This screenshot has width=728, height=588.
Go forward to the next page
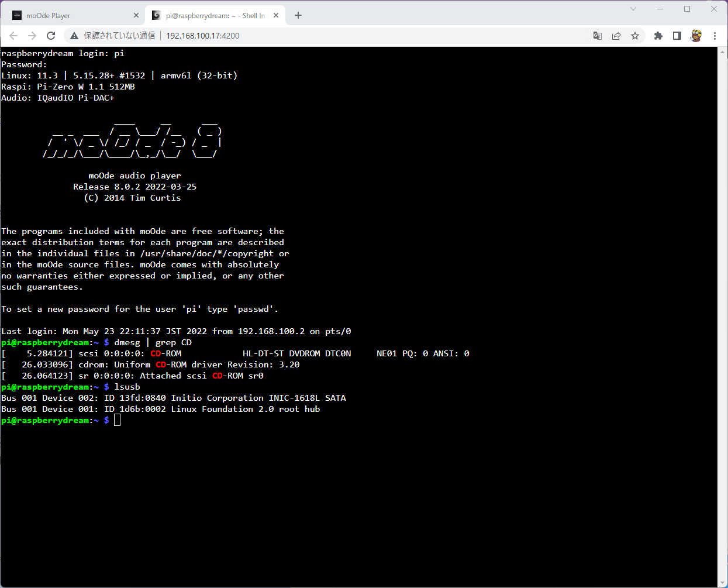[x=32, y=36]
